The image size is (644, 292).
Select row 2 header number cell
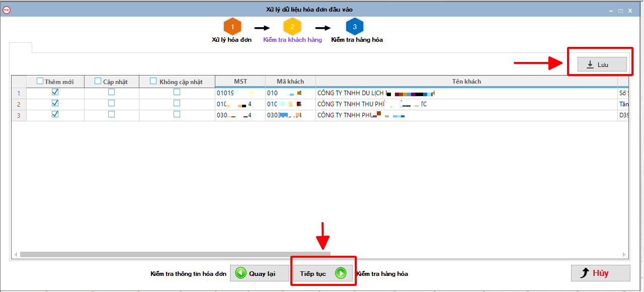pyautogui.click(x=19, y=104)
